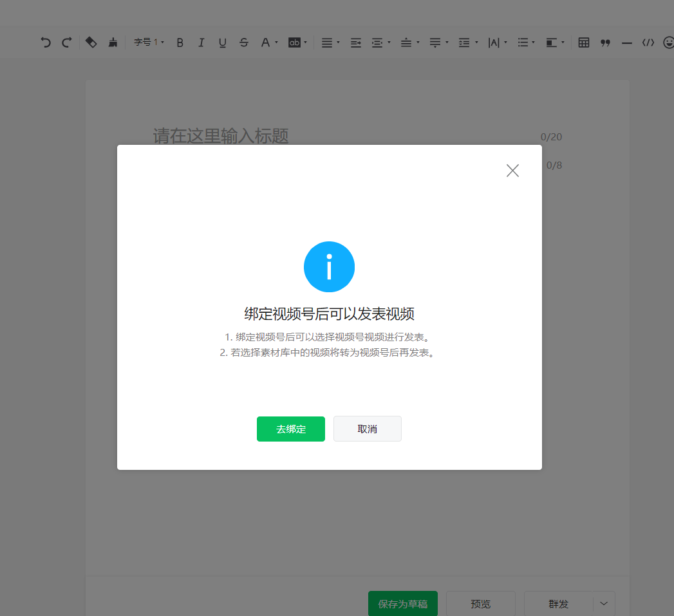
Task: Toggle strikethrough formatting
Action: coord(244,42)
